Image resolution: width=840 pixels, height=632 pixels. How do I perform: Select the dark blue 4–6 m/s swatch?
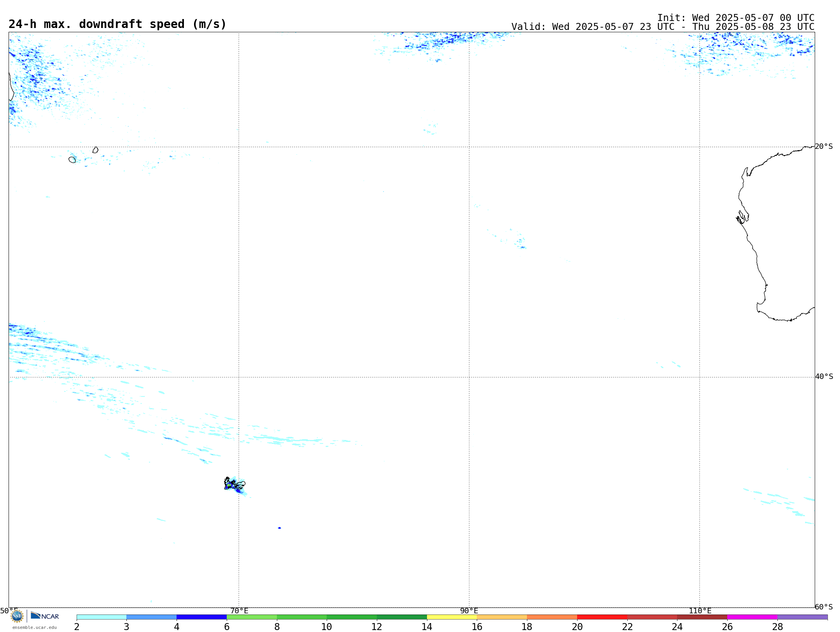click(201, 617)
